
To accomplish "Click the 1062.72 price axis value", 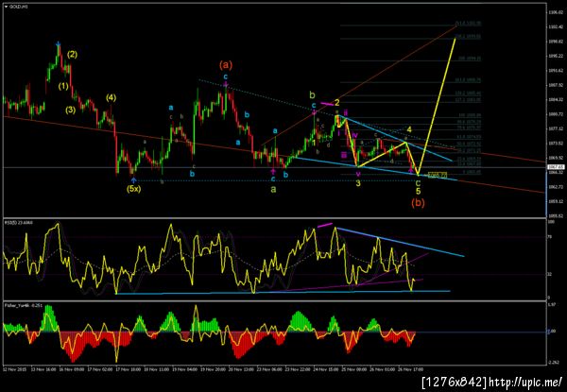I will 555,187.
